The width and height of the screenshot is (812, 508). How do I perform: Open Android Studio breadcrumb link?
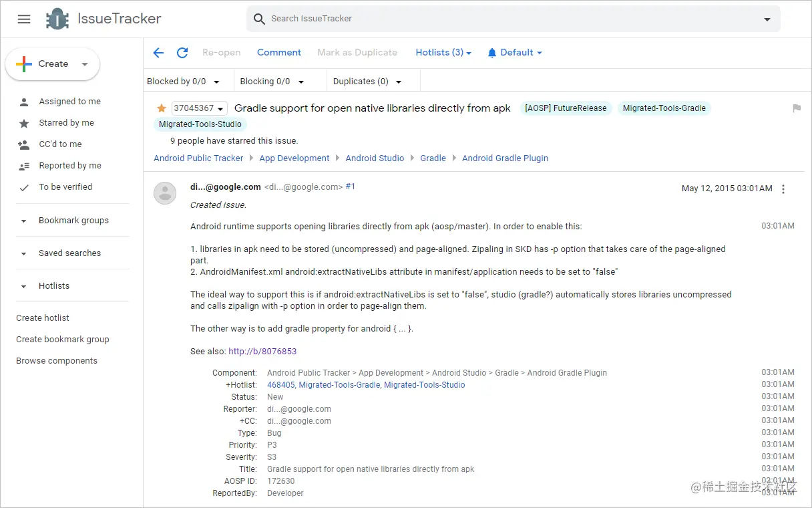tap(375, 158)
